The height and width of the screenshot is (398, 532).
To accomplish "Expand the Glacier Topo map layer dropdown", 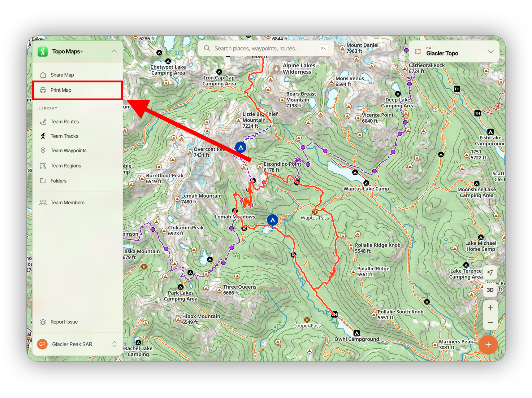I will 454,51.
